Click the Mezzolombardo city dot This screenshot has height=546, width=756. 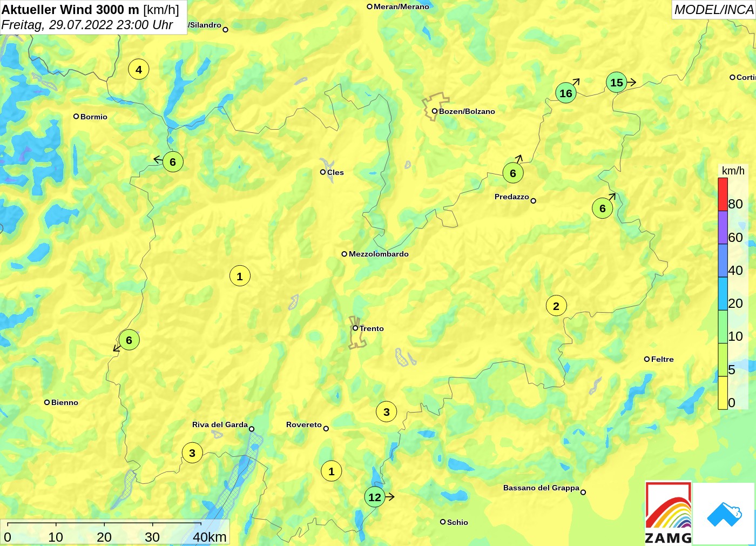pos(345,254)
